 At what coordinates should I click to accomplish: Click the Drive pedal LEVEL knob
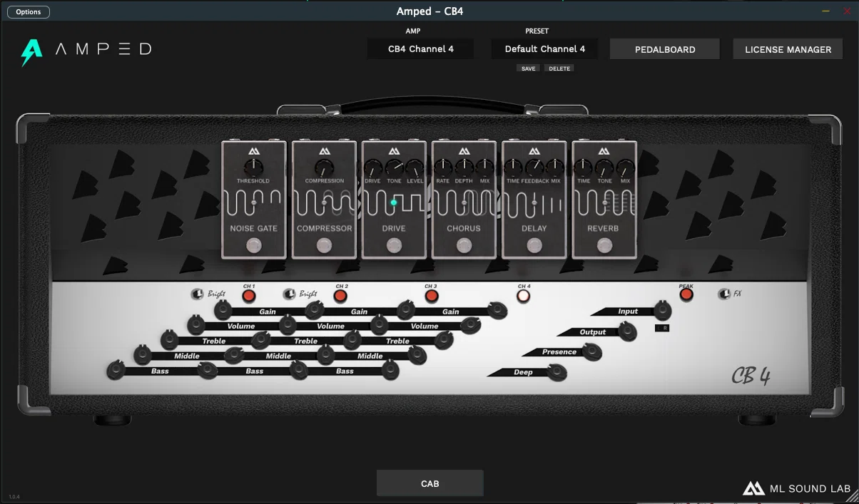click(x=415, y=168)
